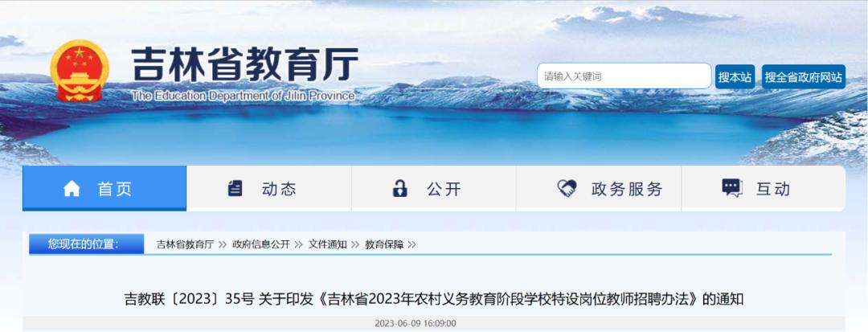Screen dimensions: 868x332
Task: Open the 首页 navigation tab
Action: 104,188
